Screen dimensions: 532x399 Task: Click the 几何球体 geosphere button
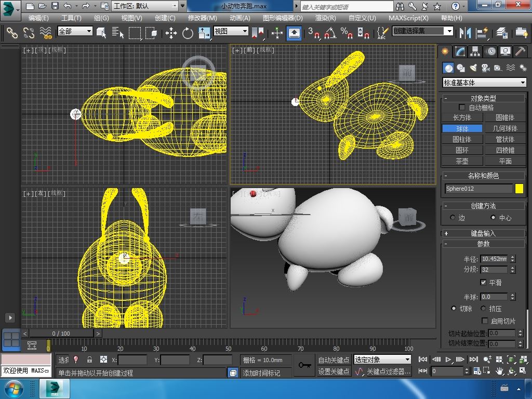click(505, 128)
